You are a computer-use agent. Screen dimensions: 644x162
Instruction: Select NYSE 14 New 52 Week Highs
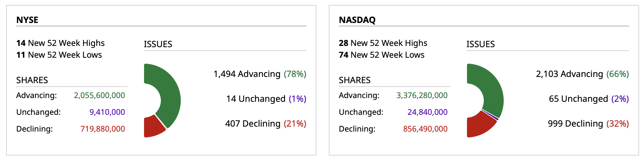click(60, 43)
